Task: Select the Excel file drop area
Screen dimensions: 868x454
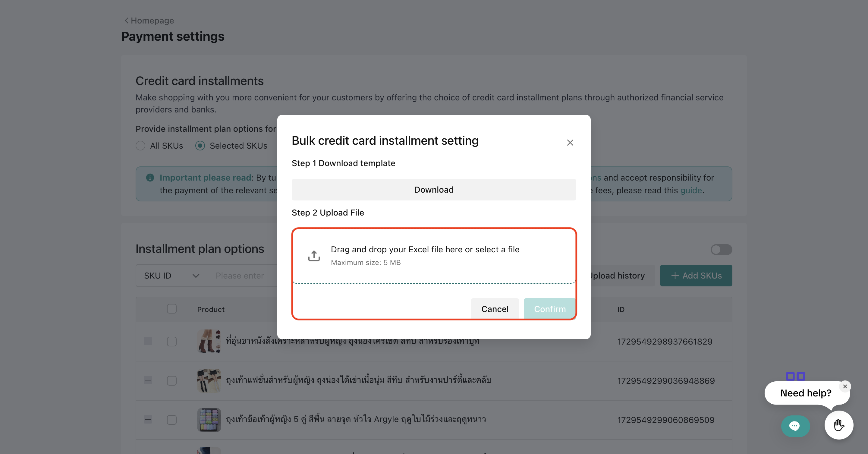Action: [434, 256]
